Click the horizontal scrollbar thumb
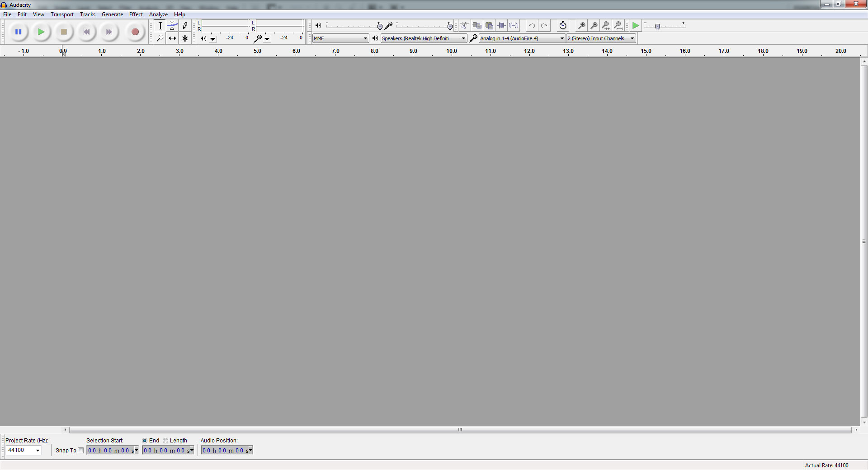The width and height of the screenshot is (868, 470). tap(460, 430)
